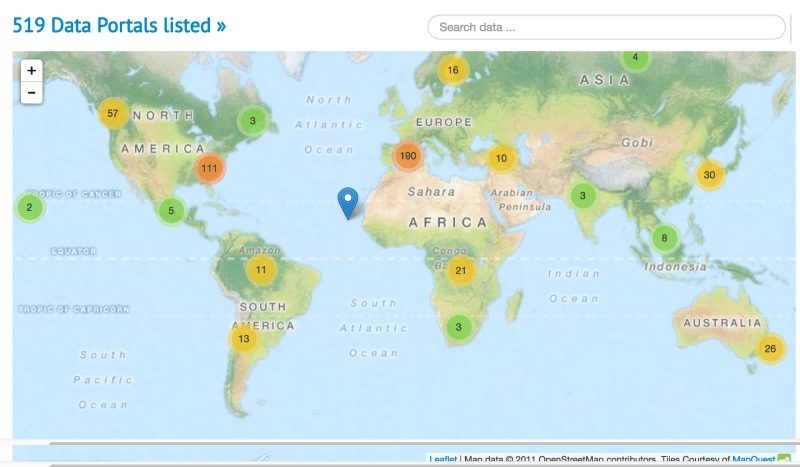This screenshot has height=467, width=800.
Task: Expand the 57 cluster in western North America
Action: [113, 113]
